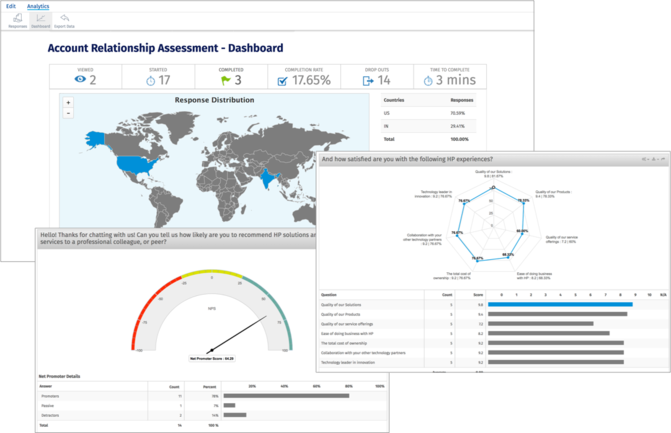Click the 17.65% completion rate value

pos(311,80)
